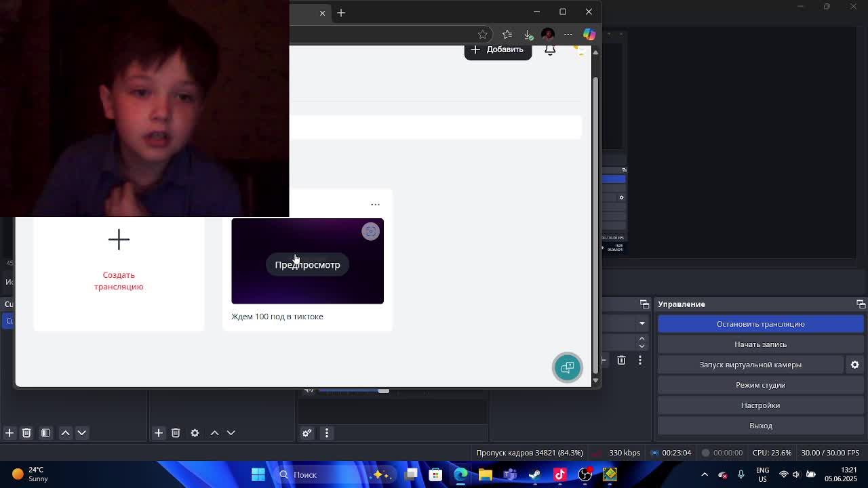
Task: Add a new scene in OBS scenes panel
Action: point(9,432)
